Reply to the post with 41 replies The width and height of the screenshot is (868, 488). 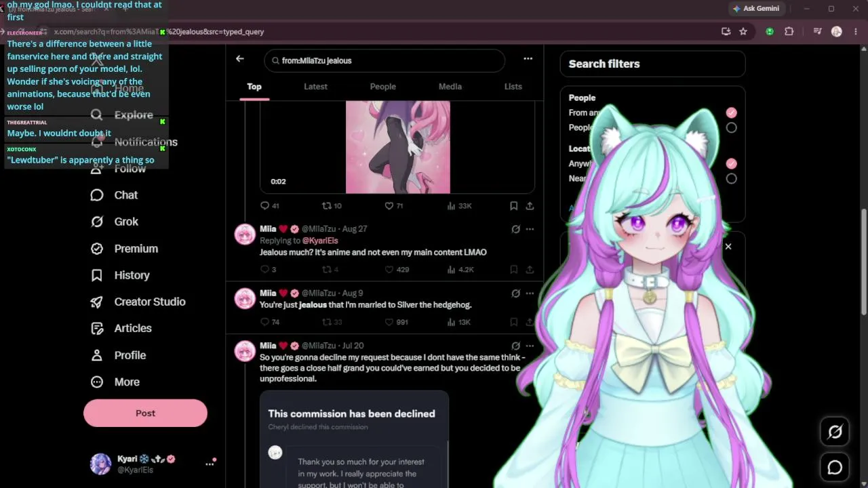(x=270, y=206)
